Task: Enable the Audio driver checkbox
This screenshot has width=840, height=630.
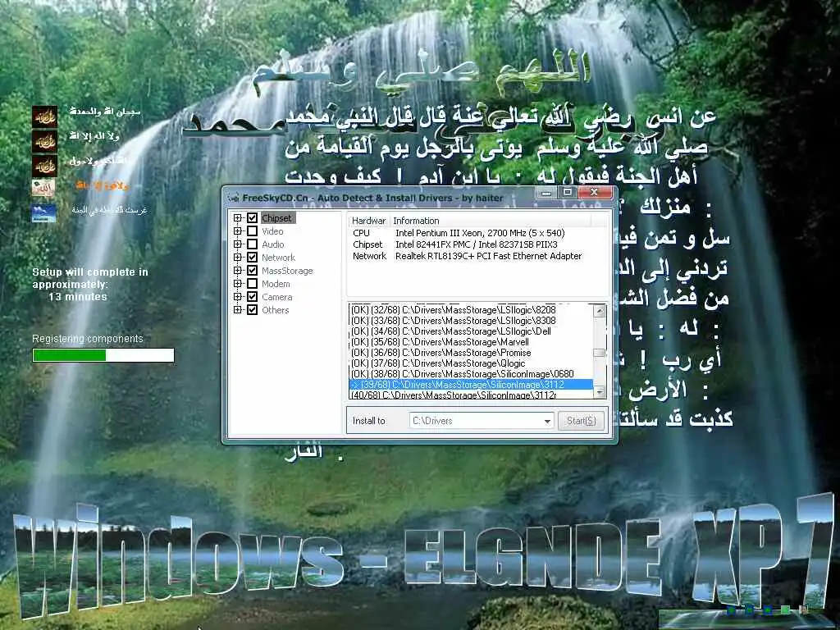Action: (253, 244)
